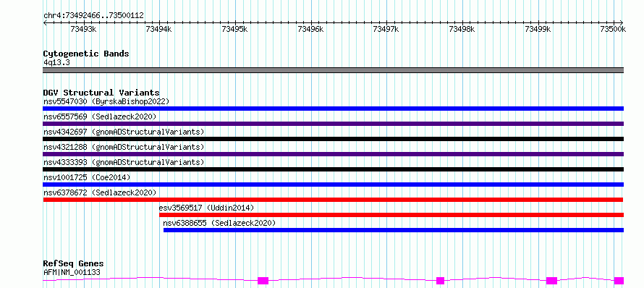Open the nsv1001725 (Coe2014) label
The height and width of the screenshot is (288, 644).
point(87,177)
